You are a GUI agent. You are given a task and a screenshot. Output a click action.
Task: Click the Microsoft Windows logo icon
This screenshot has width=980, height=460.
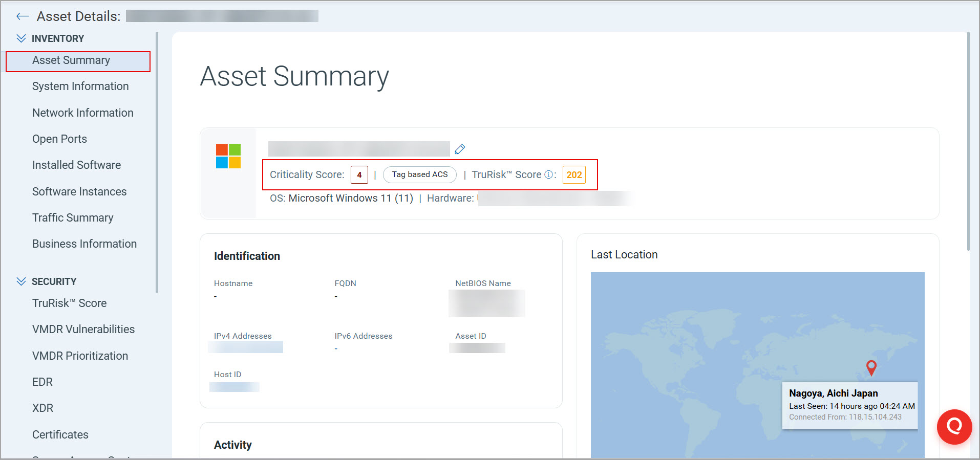pyautogui.click(x=228, y=156)
